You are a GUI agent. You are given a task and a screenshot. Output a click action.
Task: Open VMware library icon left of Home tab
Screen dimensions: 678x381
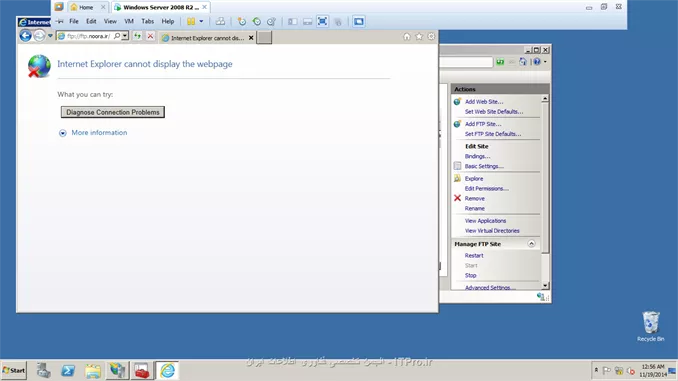pos(59,7)
